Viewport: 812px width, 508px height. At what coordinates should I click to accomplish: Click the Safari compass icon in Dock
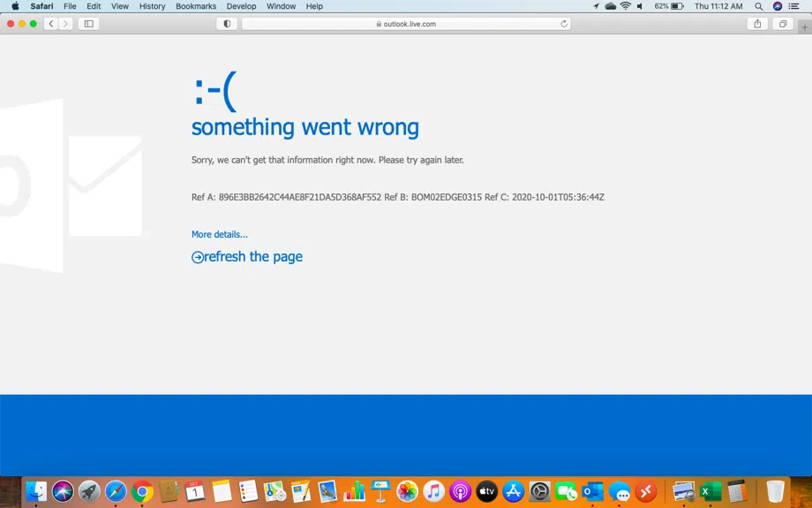tap(116, 491)
